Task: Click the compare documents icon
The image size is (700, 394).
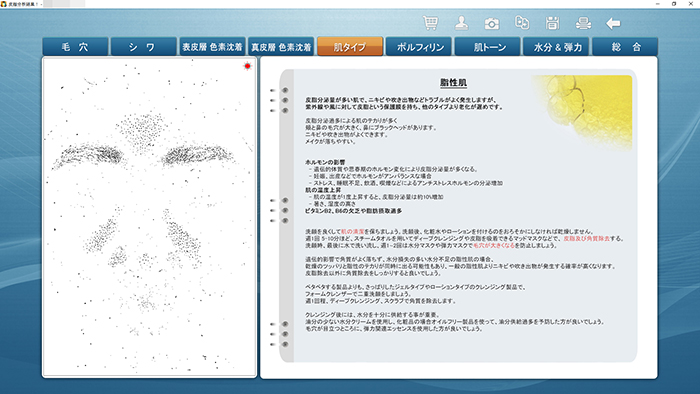Action: (522, 23)
